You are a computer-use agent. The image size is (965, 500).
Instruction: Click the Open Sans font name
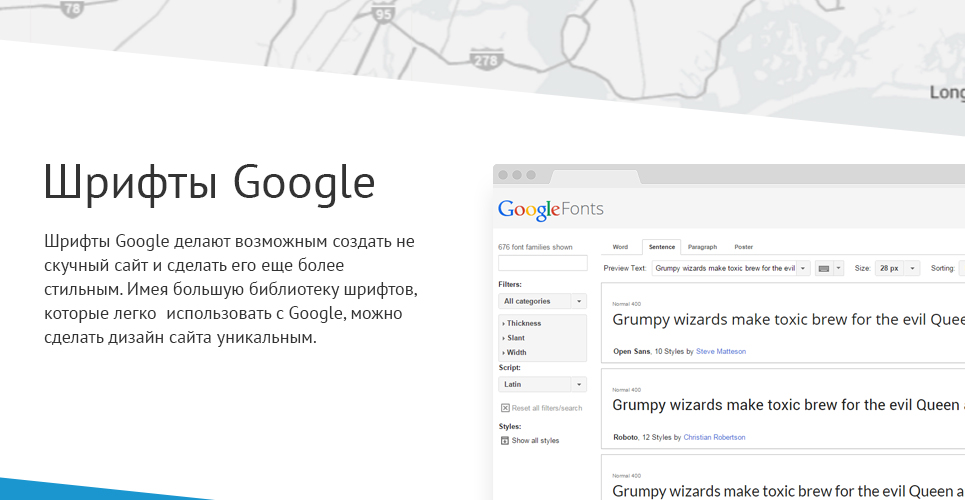click(x=631, y=352)
